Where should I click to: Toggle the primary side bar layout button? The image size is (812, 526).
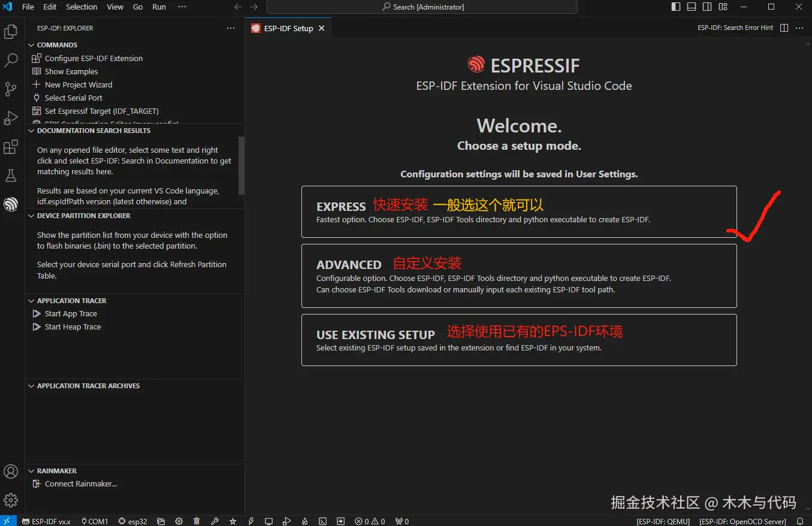[676, 7]
